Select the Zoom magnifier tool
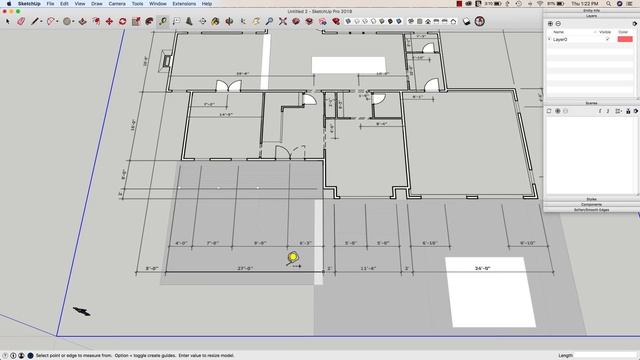The width and height of the screenshot is (640, 360). (269, 21)
